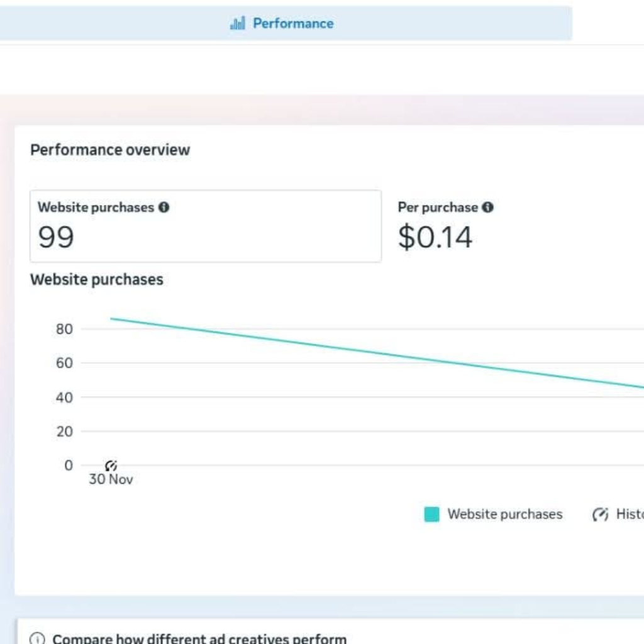
Task: Click the Performance overview heading
Action: pos(110,150)
